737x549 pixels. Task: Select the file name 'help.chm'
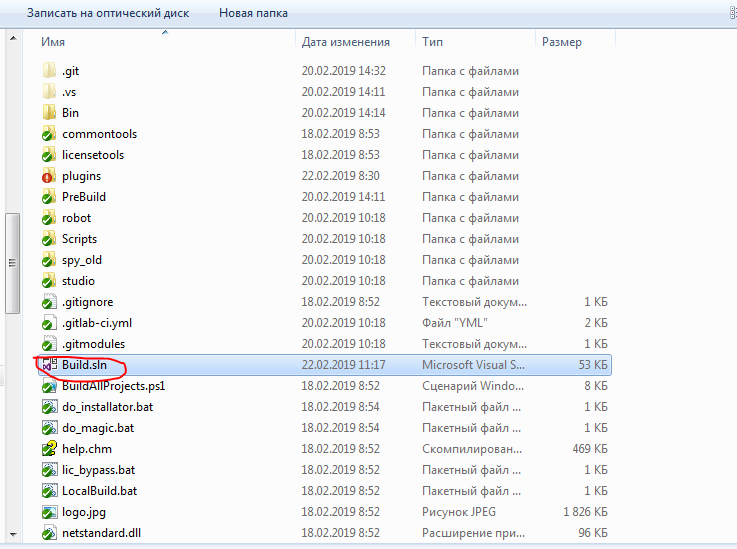tap(87, 449)
